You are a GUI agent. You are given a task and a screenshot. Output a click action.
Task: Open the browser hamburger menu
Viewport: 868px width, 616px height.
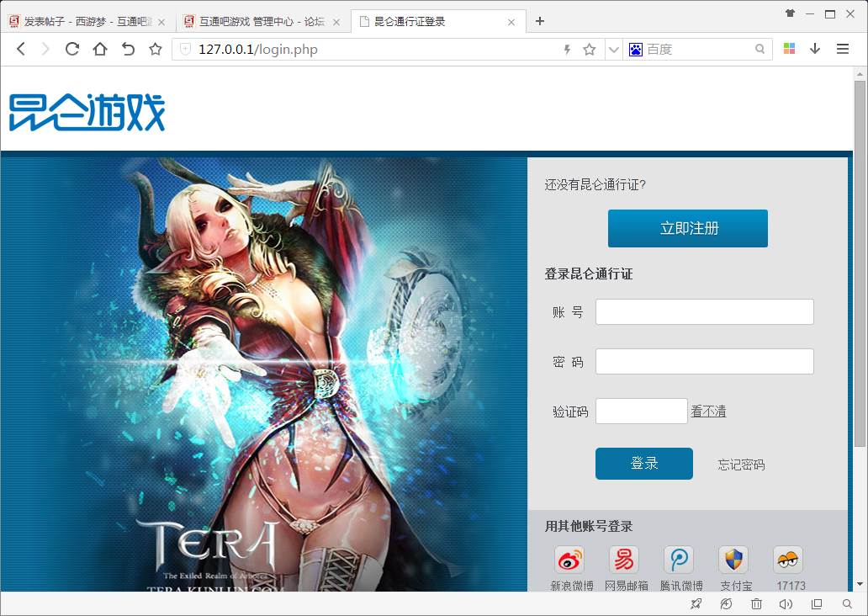(843, 50)
